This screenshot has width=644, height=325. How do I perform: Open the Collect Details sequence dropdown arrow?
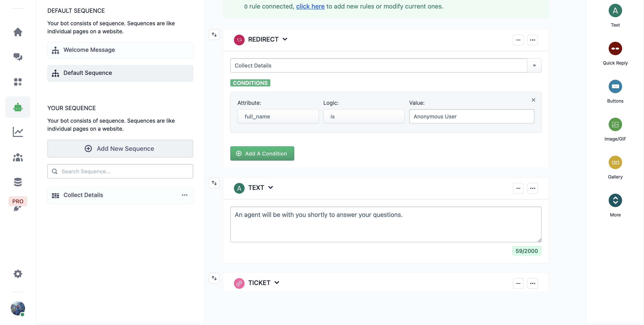(x=534, y=65)
